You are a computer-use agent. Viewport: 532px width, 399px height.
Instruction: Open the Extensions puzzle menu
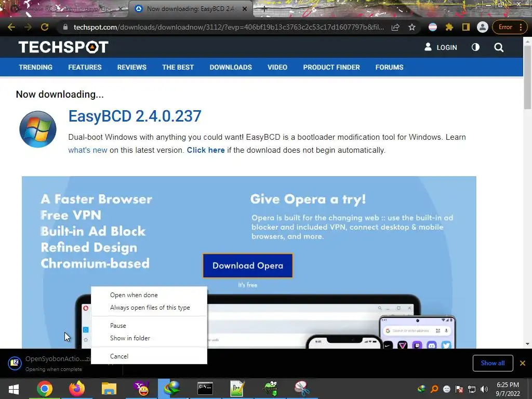tap(449, 27)
